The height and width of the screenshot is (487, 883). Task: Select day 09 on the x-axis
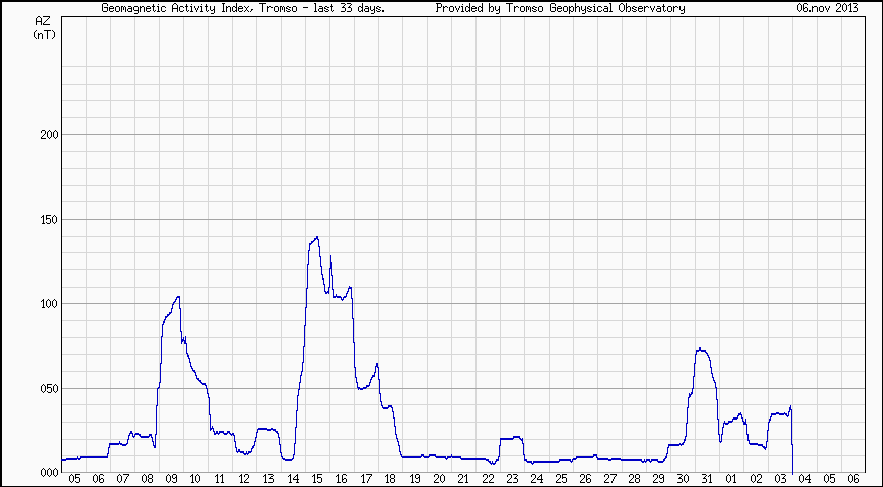point(171,480)
